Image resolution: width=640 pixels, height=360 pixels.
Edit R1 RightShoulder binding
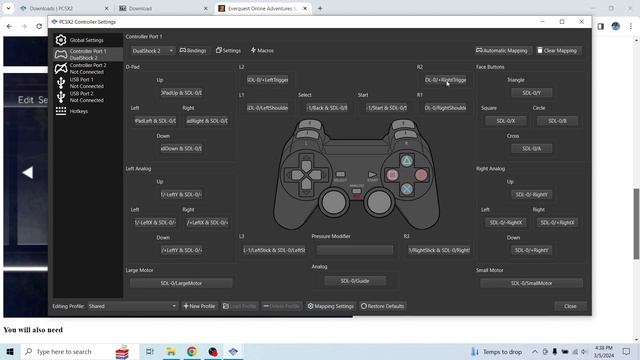tap(445, 108)
